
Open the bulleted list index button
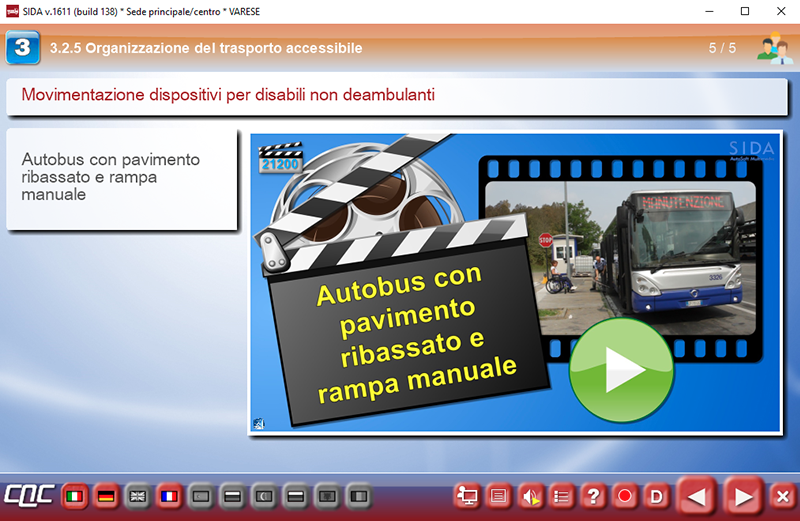point(562,496)
